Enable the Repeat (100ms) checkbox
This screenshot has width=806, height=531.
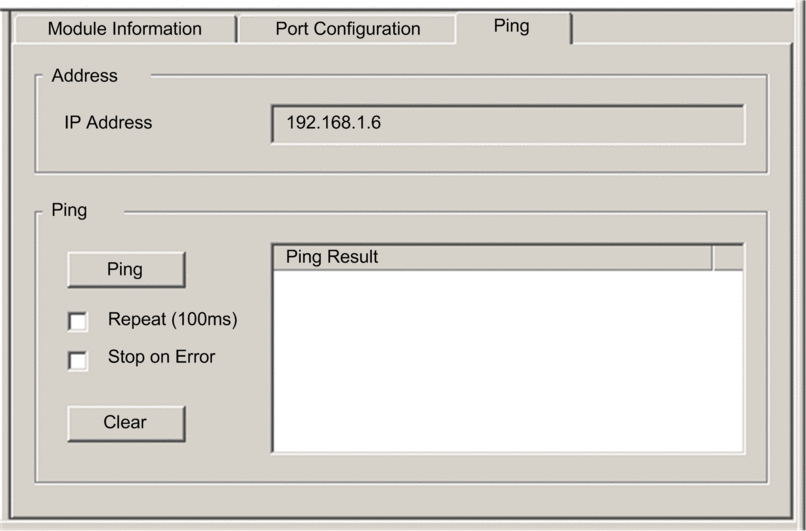click(x=78, y=322)
